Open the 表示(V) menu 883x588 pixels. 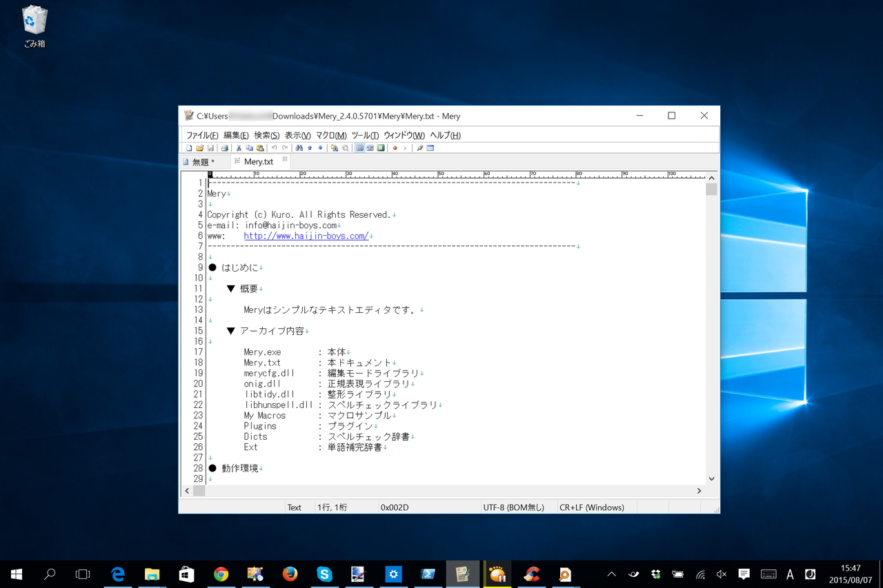point(297,135)
